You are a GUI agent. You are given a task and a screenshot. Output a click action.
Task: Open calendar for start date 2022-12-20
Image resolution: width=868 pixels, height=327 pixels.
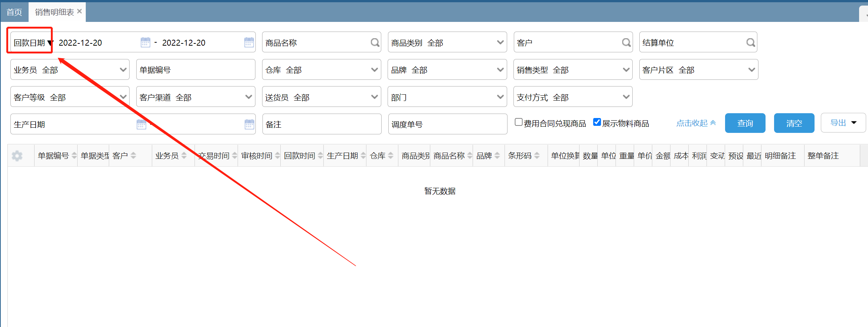[x=145, y=42]
